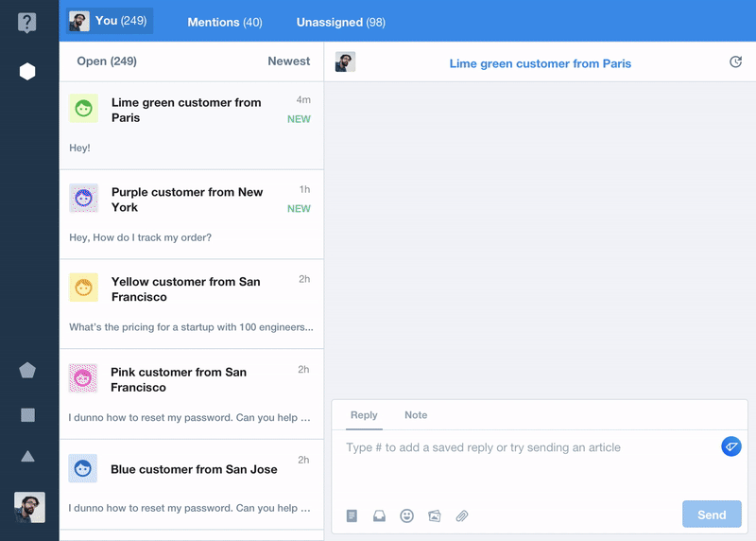The image size is (756, 541).
Task: Switch to the Mentions (40) tab
Action: tap(225, 22)
